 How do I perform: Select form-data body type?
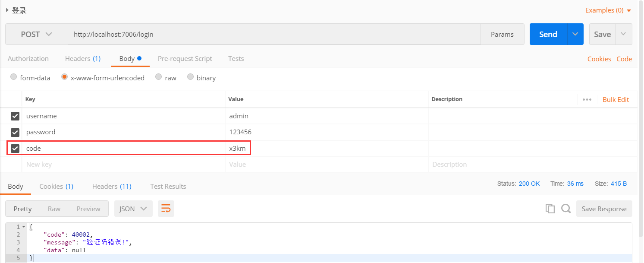(13, 77)
